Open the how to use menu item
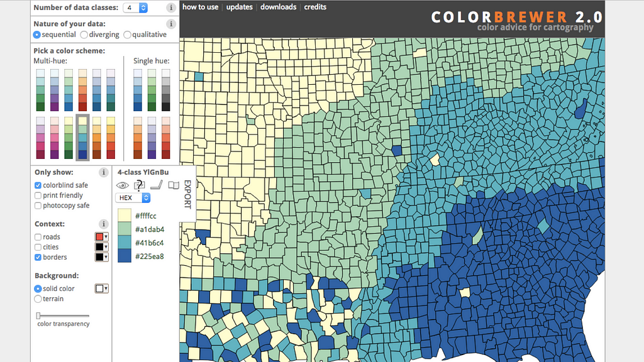This screenshot has height=362, width=644. click(201, 7)
